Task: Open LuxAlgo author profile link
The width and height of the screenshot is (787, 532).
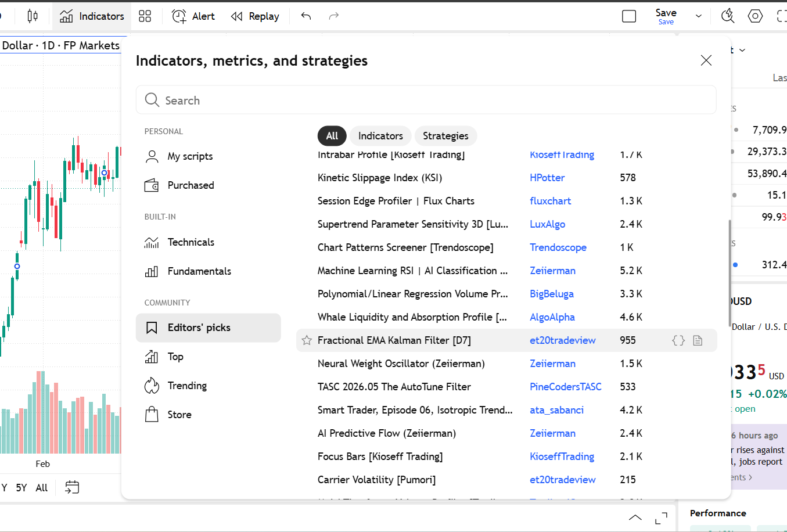Action: (x=548, y=224)
